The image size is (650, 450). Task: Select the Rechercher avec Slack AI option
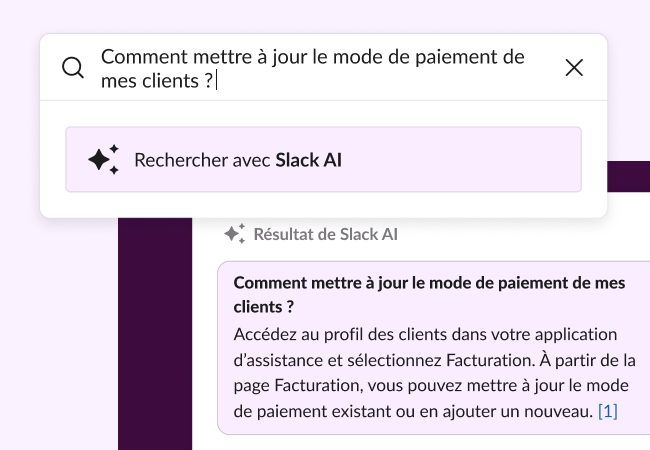323,159
